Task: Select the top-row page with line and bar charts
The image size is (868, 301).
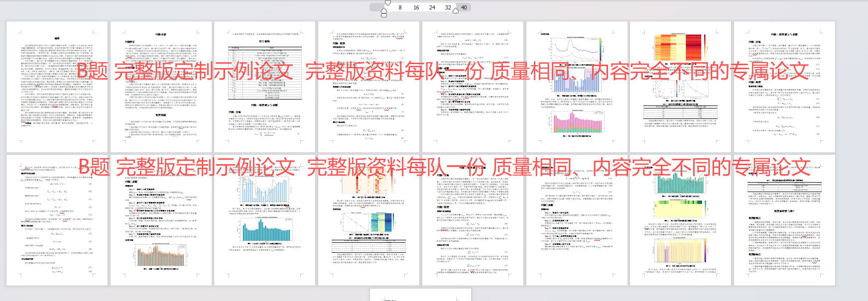Action: point(577,87)
